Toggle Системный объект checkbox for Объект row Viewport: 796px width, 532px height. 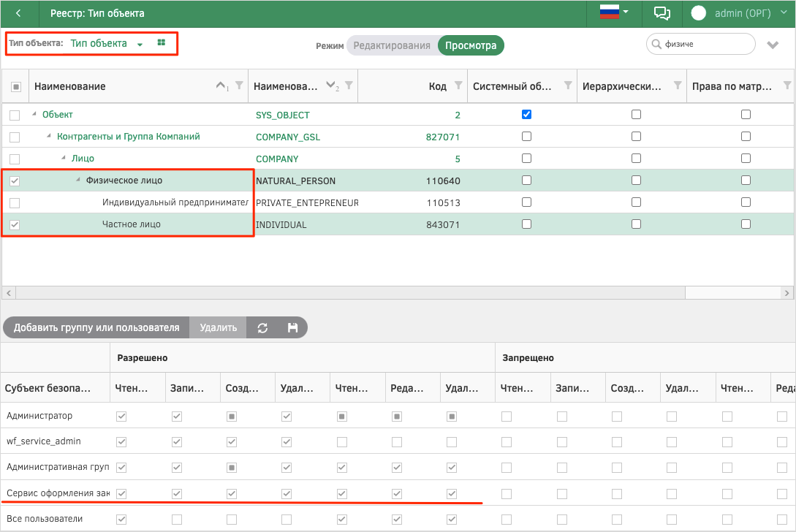click(526, 114)
